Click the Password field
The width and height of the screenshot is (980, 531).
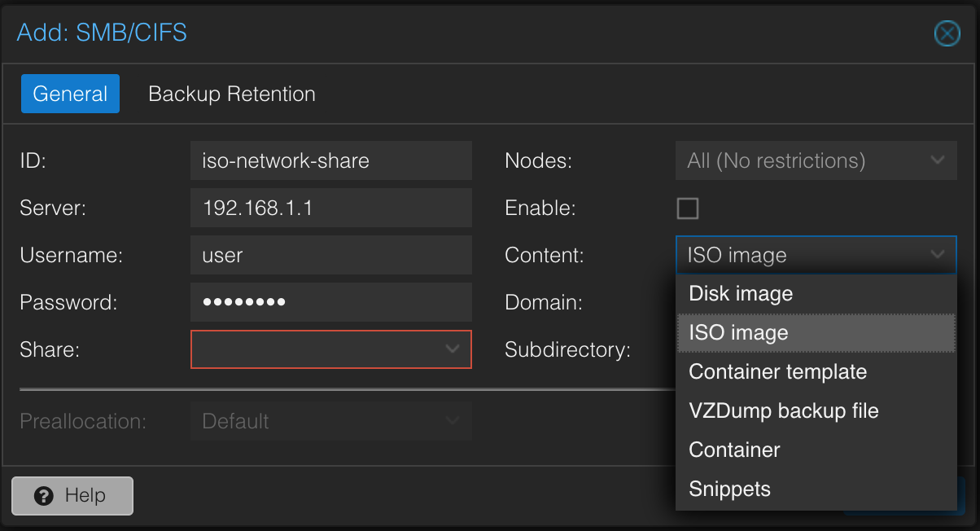(x=330, y=302)
